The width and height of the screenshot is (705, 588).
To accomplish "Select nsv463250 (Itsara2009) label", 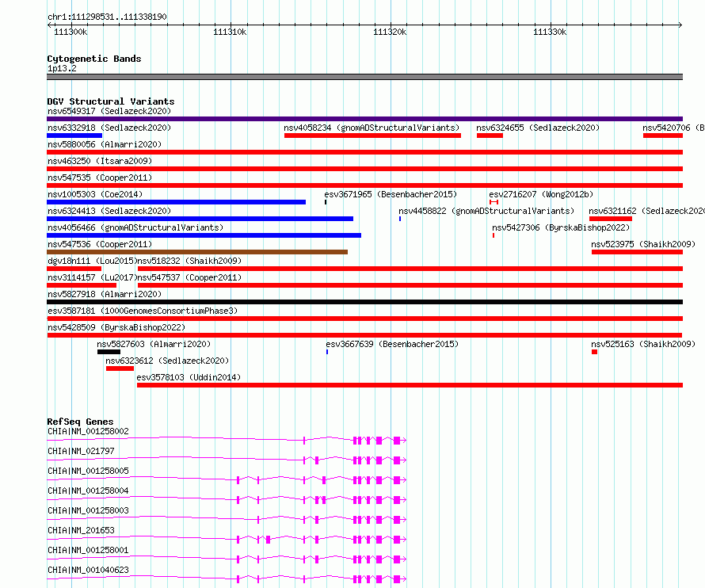I will click(x=100, y=161).
